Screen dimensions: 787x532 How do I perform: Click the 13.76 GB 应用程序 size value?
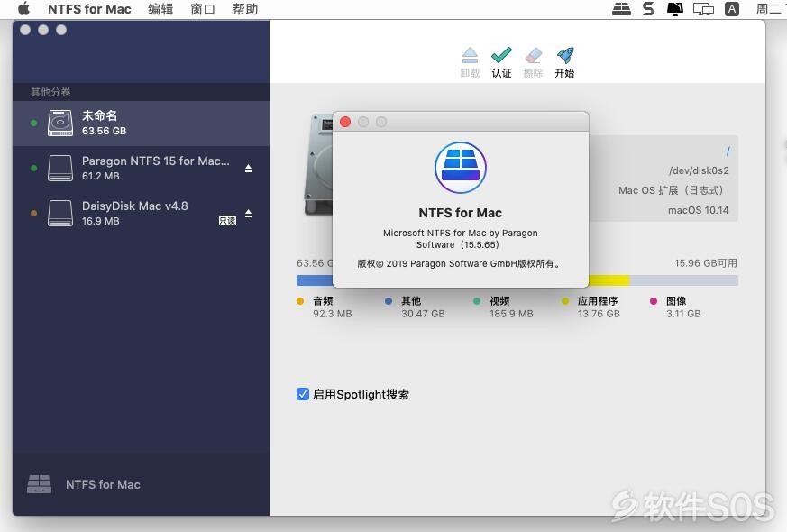(x=599, y=314)
